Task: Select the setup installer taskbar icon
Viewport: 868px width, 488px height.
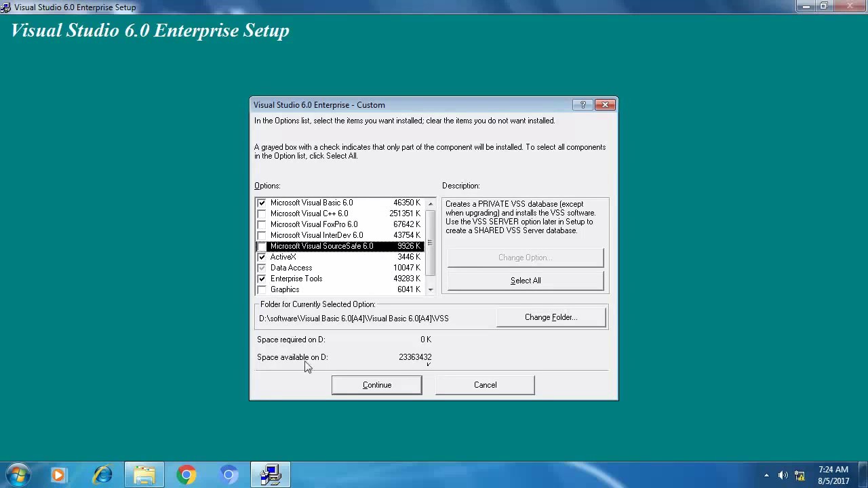Action: pos(271,475)
